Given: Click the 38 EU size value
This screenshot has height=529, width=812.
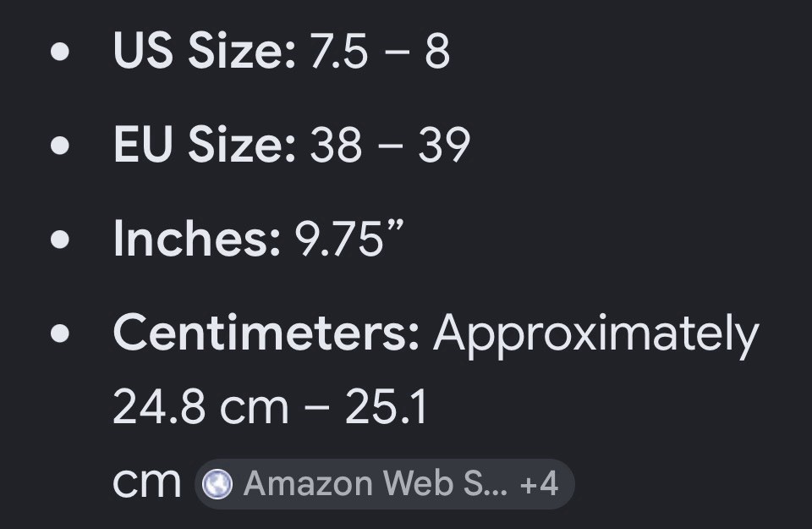Looking at the screenshot, I should [x=336, y=145].
